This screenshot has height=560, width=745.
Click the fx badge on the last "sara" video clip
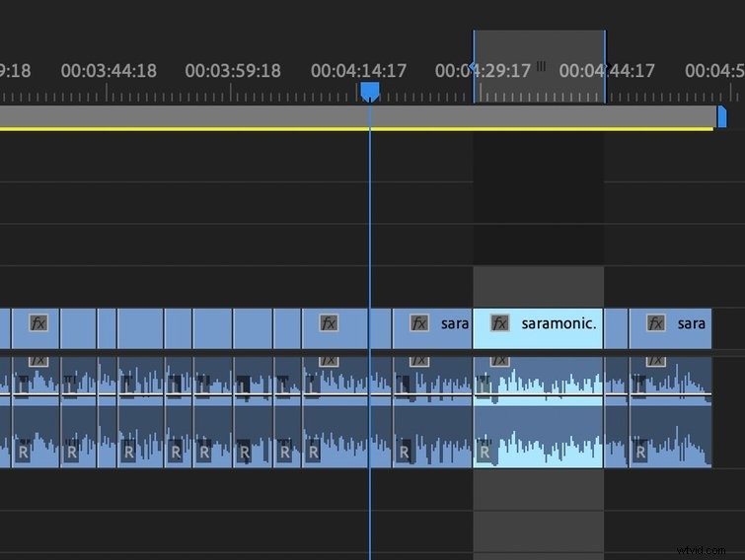pyautogui.click(x=655, y=323)
